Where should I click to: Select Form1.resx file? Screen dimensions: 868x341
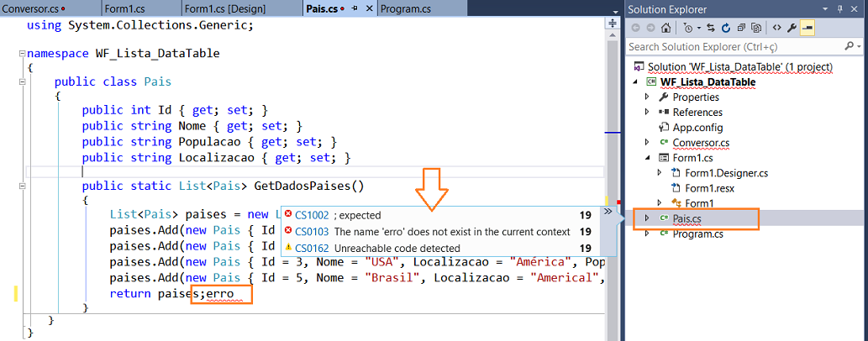pyautogui.click(x=710, y=187)
